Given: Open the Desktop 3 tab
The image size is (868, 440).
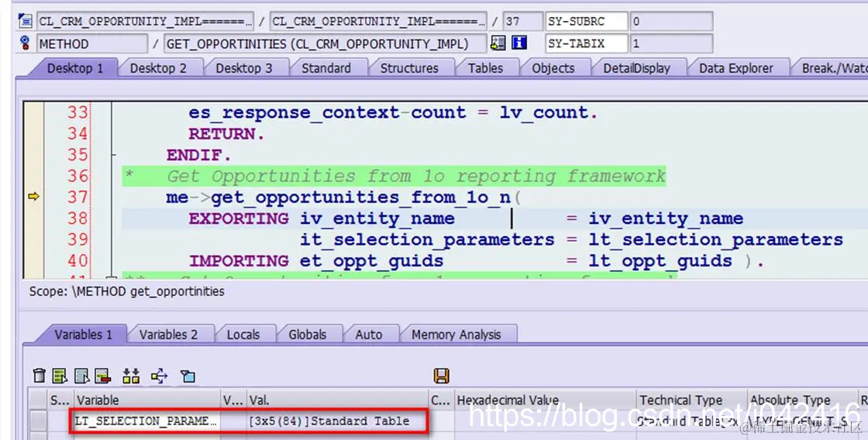Looking at the screenshot, I should coord(243,68).
